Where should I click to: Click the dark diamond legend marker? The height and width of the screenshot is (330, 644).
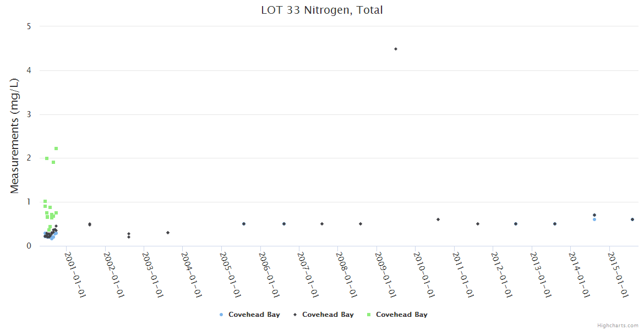tap(295, 315)
